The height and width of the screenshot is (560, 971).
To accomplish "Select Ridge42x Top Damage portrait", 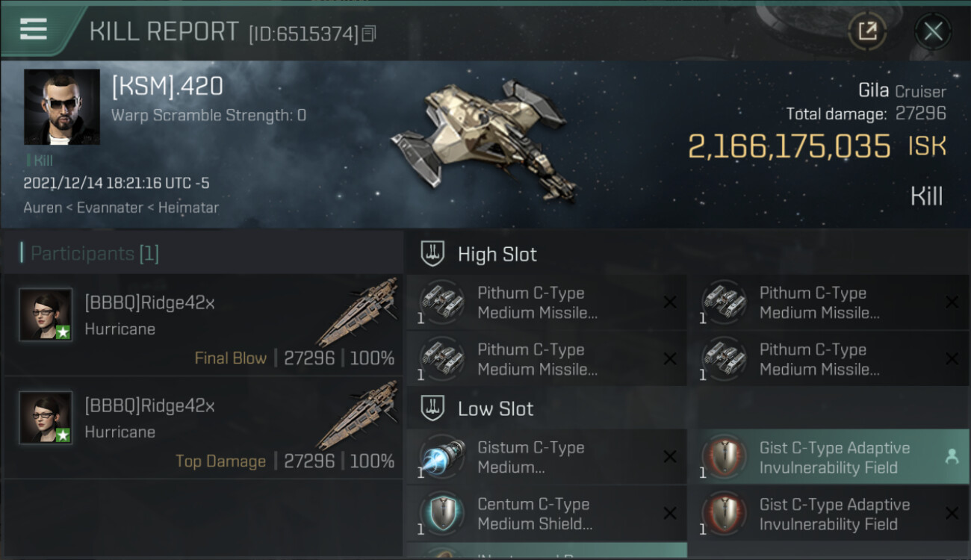I will [46, 417].
